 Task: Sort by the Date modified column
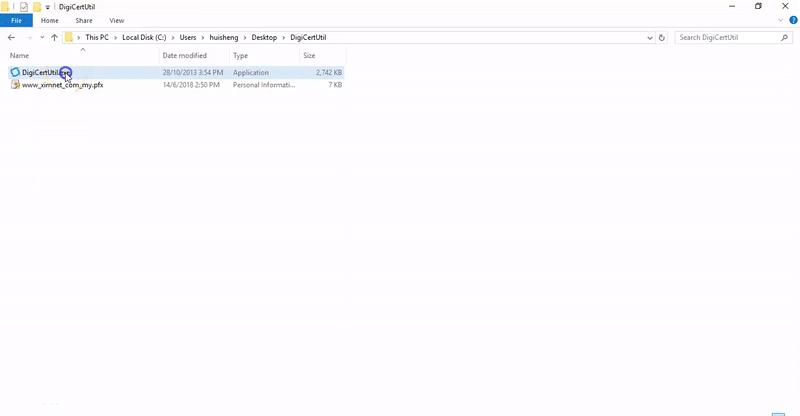(185, 56)
